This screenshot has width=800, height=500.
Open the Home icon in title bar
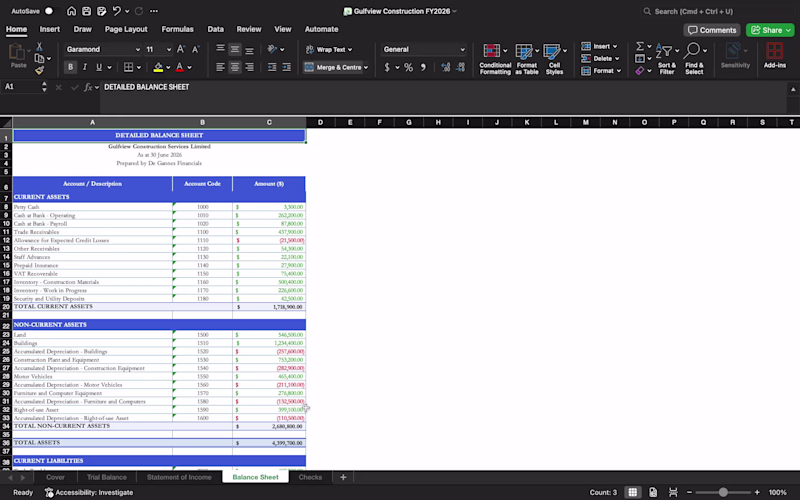point(71,11)
